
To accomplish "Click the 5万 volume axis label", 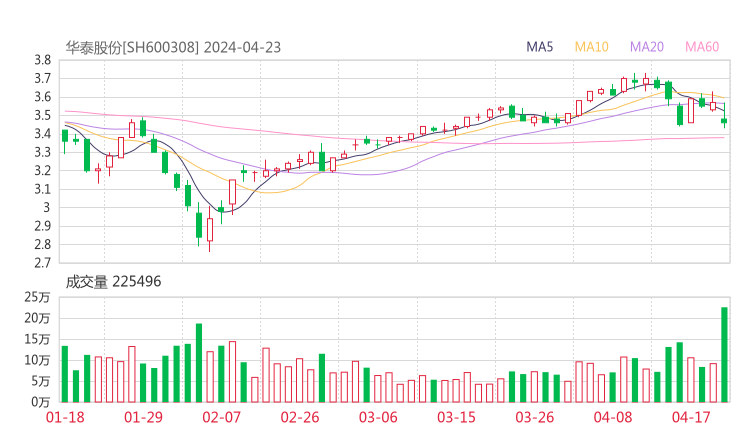I will 40,381.
